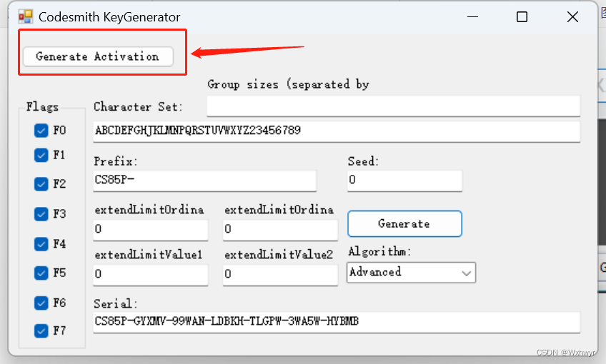Click the Prefix field containing CS85P-
This screenshot has width=606, height=364.
point(204,181)
